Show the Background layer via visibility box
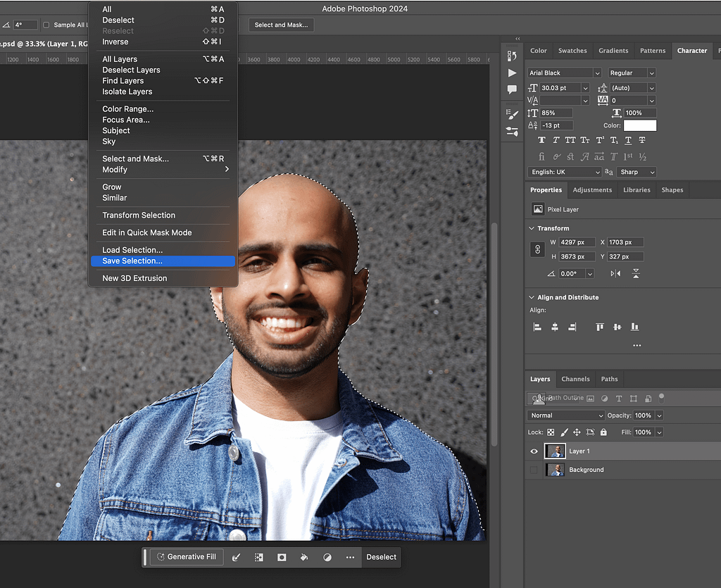The height and width of the screenshot is (588, 721). click(534, 470)
